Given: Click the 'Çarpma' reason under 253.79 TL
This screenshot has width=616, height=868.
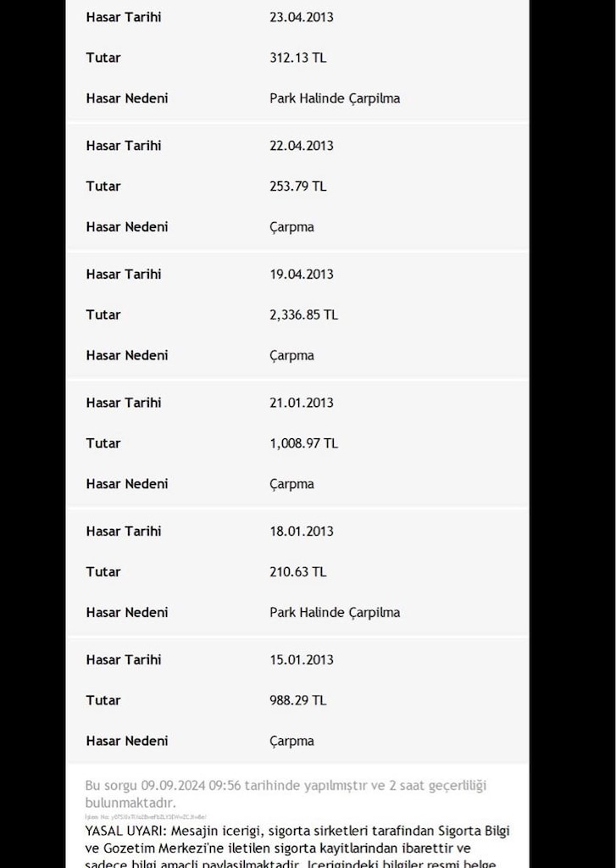Looking at the screenshot, I should tap(291, 227).
